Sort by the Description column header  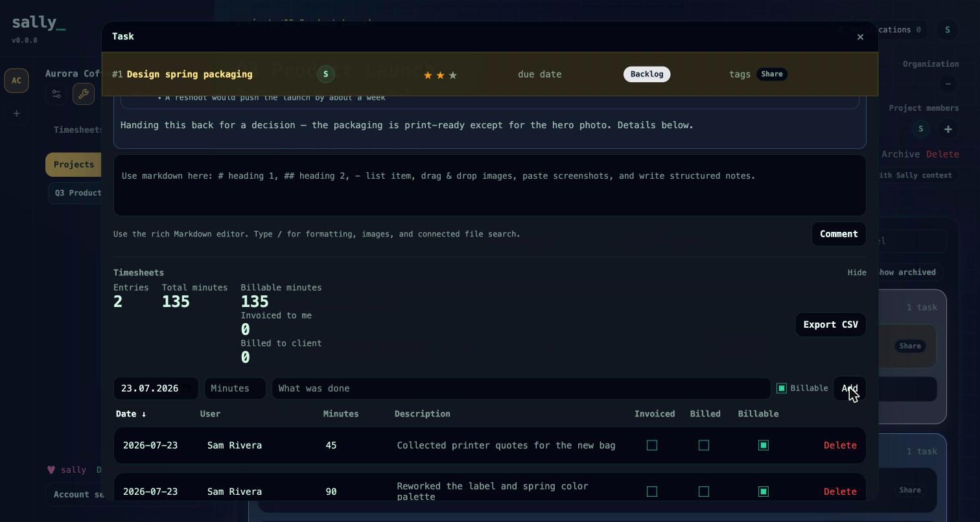422,414
